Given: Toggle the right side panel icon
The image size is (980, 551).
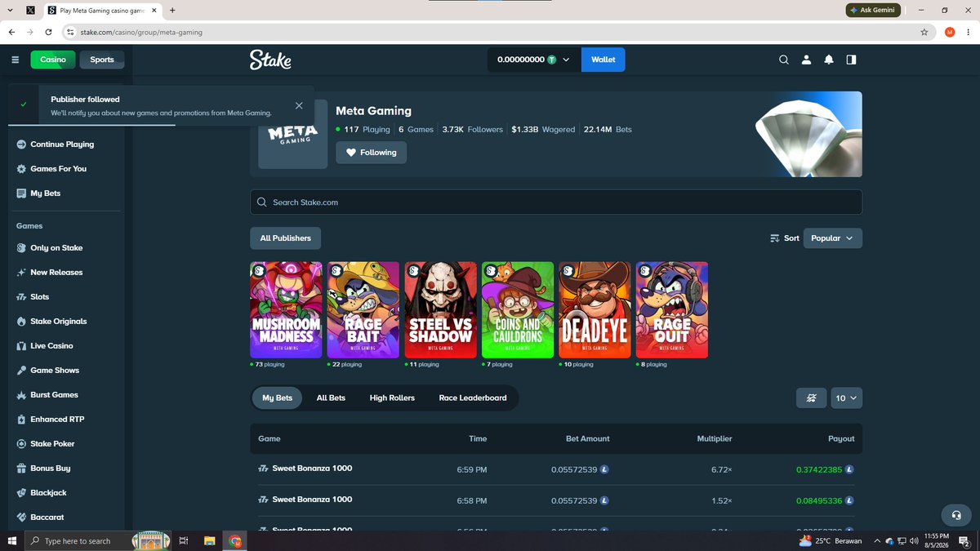Looking at the screenshot, I should pyautogui.click(x=851, y=60).
